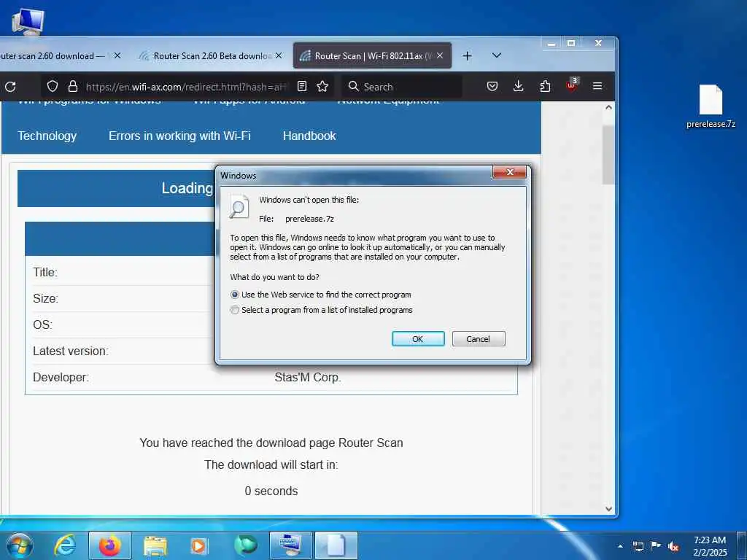The width and height of the screenshot is (747, 560).
Task: Open the Save to Pocket icon
Action: (492, 86)
